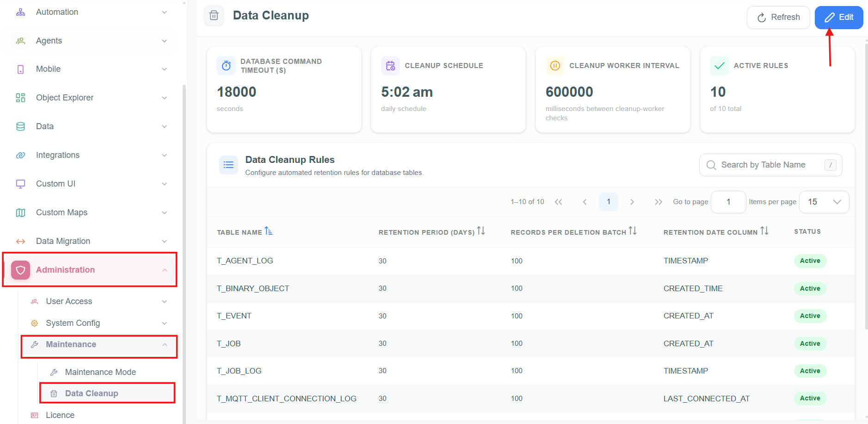Expand the User Access chevron
The height and width of the screenshot is (424, 868).
(x=164, y=301)
